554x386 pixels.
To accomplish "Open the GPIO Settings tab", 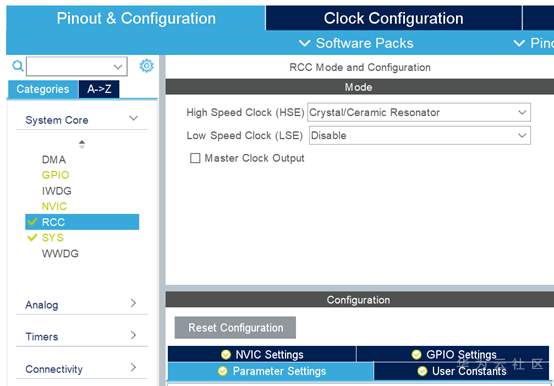I will [x=453, y=354].
